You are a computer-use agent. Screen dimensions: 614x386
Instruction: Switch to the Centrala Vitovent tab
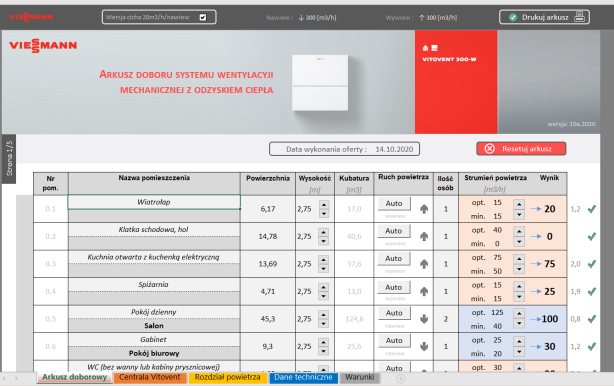[x=150, y=377]
